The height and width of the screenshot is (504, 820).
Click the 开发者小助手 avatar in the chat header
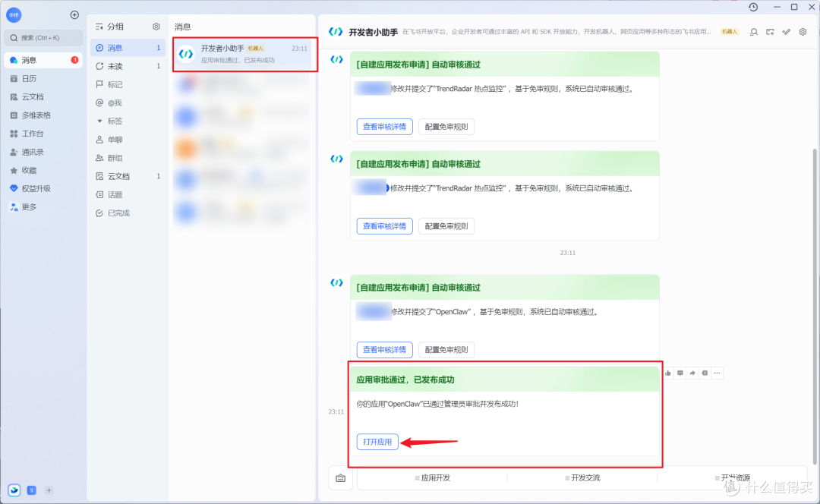336,32
